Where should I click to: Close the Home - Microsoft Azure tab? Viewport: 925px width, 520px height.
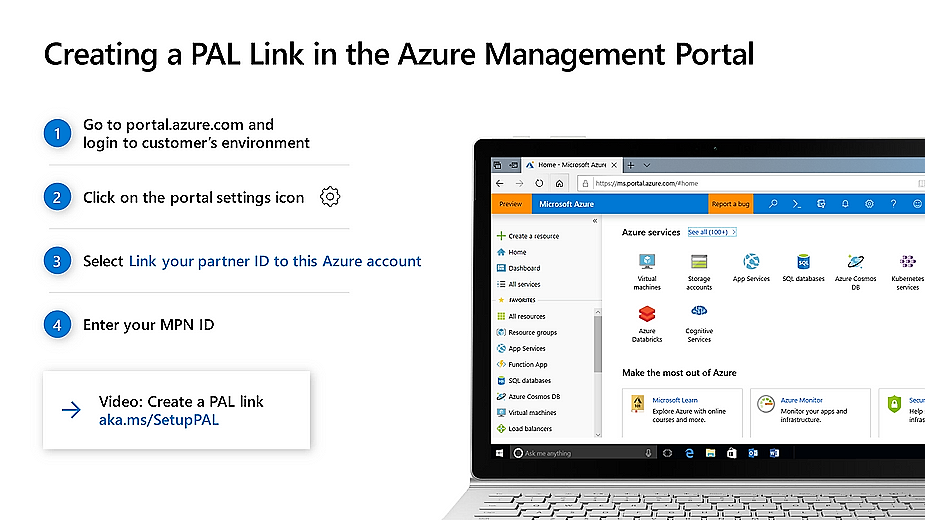[x=614, y=165]
